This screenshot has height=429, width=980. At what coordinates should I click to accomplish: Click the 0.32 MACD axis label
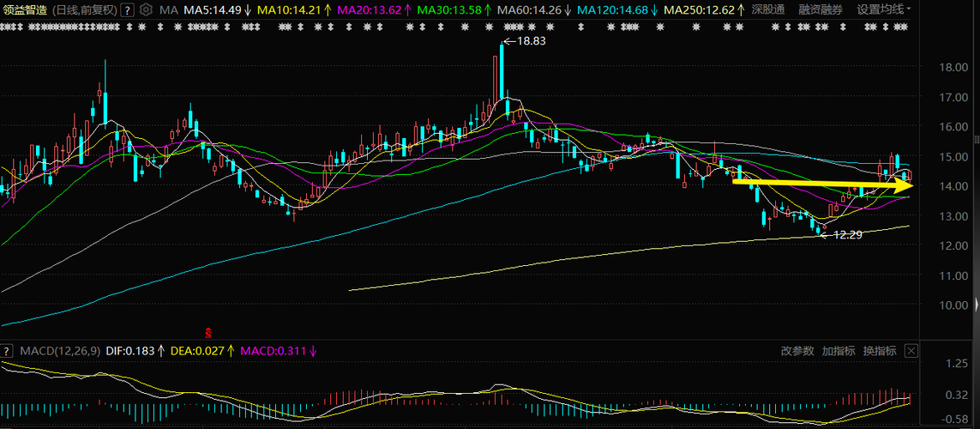(956, 395)
